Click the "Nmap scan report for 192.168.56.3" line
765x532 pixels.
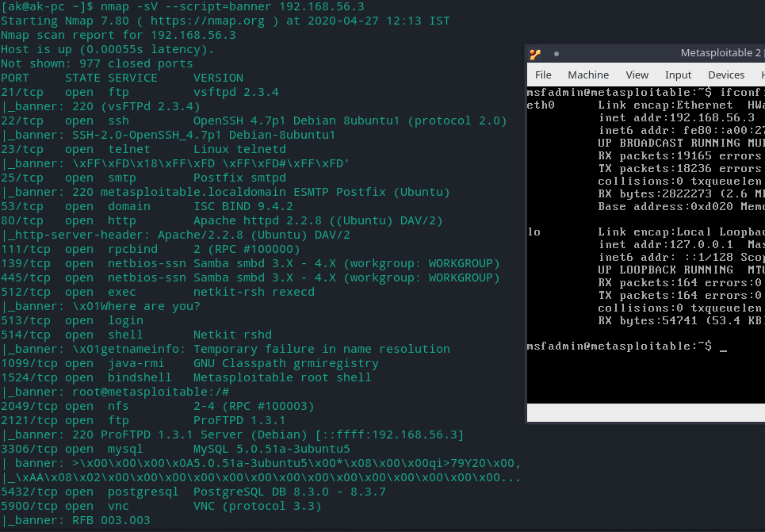pyautogui.click(x=119, y=35)
